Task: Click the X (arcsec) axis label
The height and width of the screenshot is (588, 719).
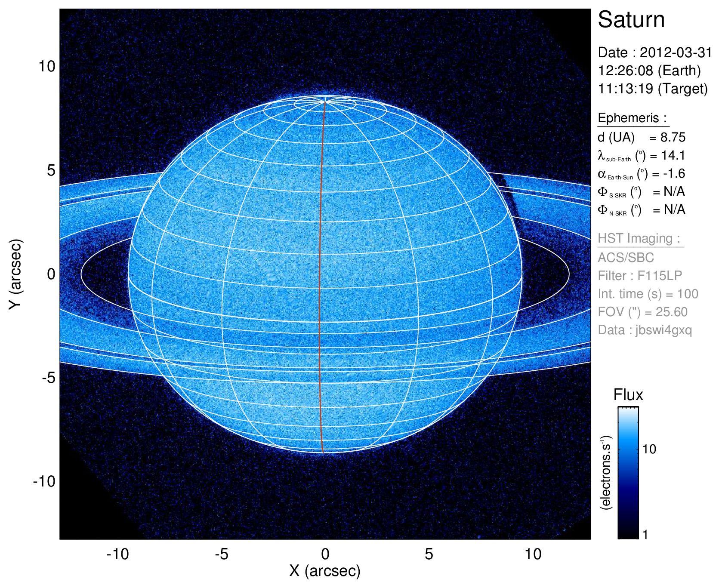Action: click(x=325, y=571)
